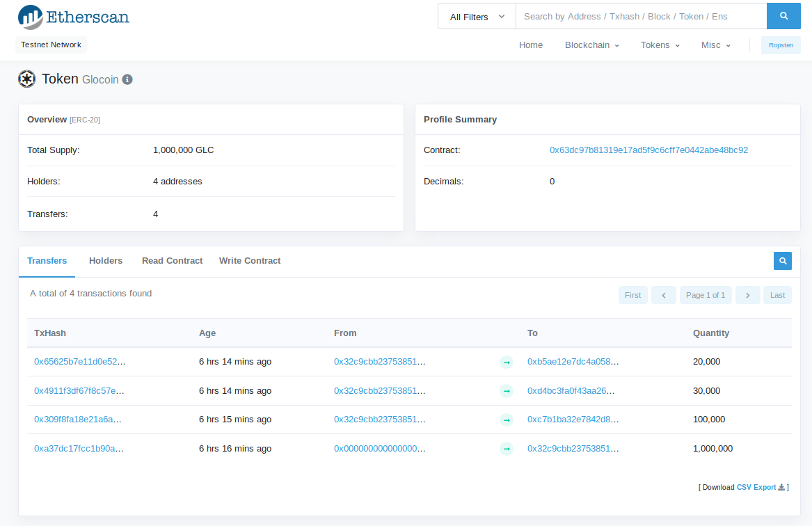Viewport: 812px width, 526px height.
Task: Click the blue search magnifier button in header
Action: click(x=783, y=16)
